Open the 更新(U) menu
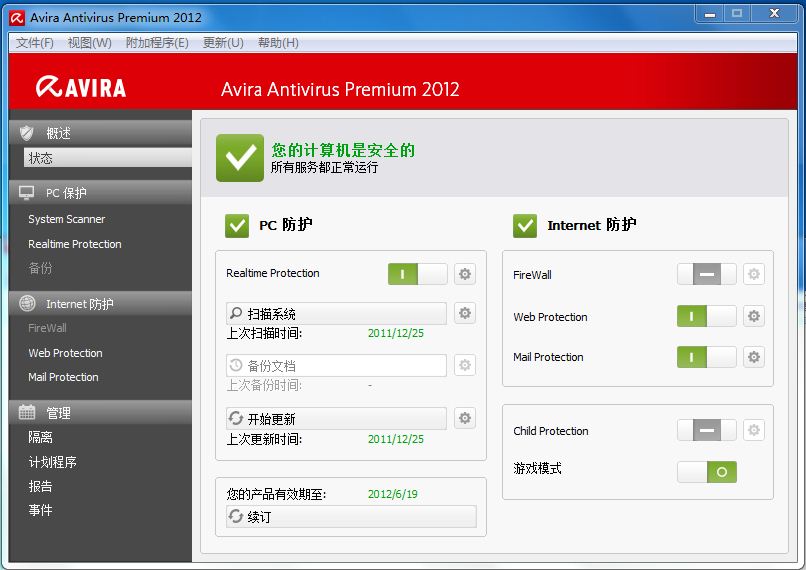 [x=223, y=43]
